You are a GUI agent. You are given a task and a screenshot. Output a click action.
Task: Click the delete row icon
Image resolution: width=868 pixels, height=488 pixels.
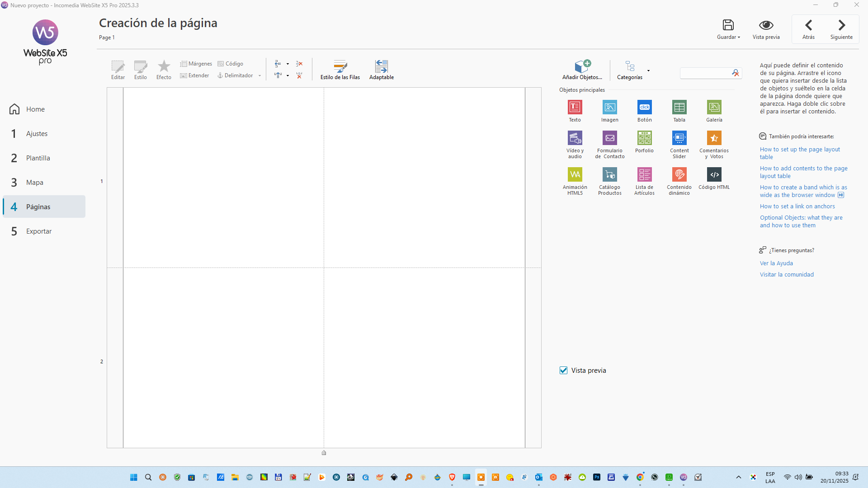click(x=299, y=64)
